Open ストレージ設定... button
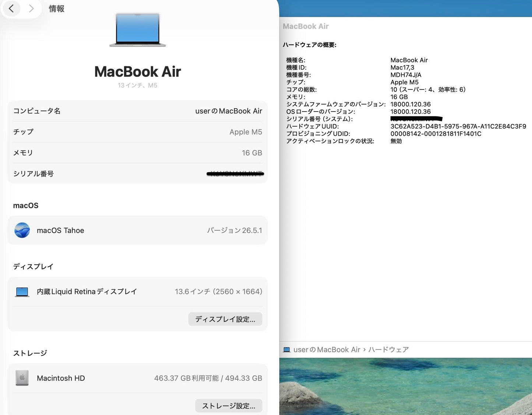This screenshot has height=415, width=532. pyautogui.click(x=229, y=406)
